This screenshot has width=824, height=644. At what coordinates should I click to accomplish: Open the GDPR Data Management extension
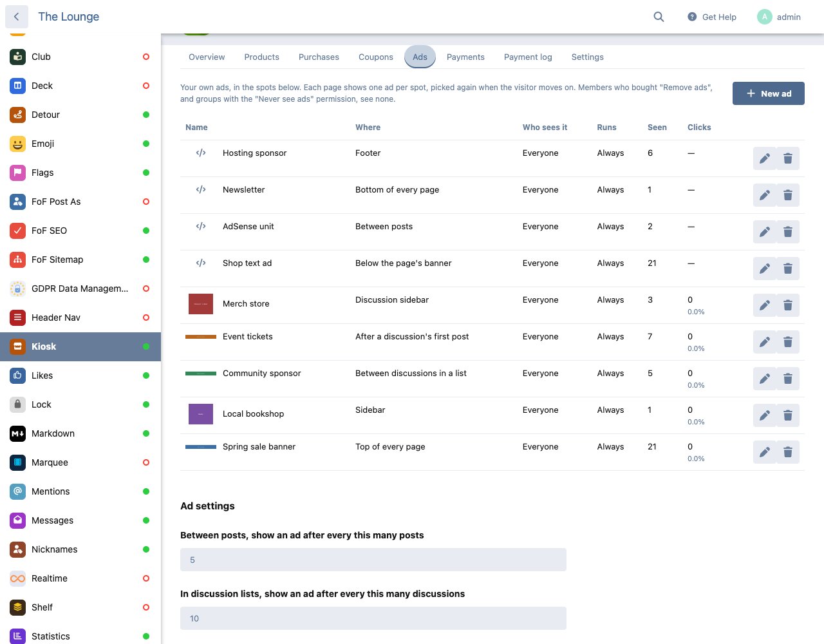(x=80, y=289)
